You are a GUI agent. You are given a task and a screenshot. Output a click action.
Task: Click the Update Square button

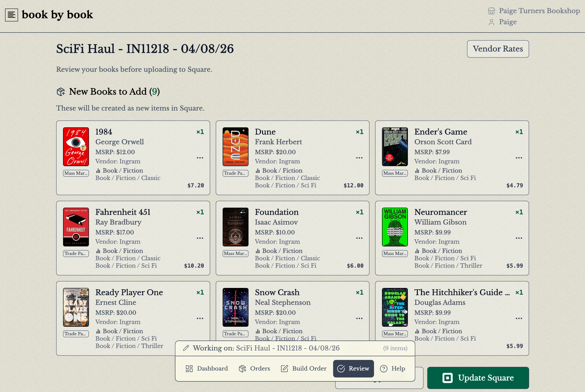click(478, 378)
